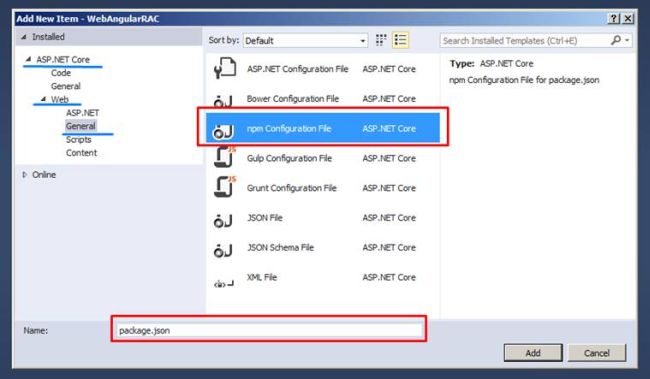Select the Scripts category
Screen dimensions: 650x379
(x=78, y=140)
